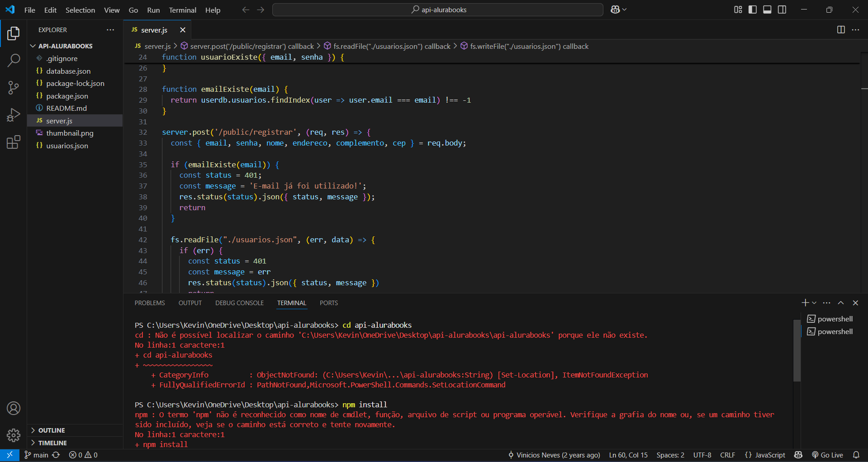Open a remote window from status bar
The height and width of the screenshot is (462, 868).
[9, 455]
